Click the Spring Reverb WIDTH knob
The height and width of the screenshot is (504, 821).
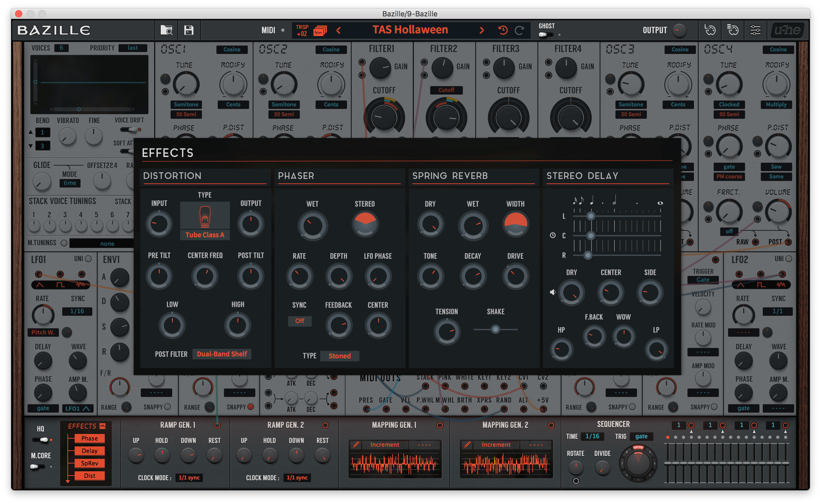point(515,224)
